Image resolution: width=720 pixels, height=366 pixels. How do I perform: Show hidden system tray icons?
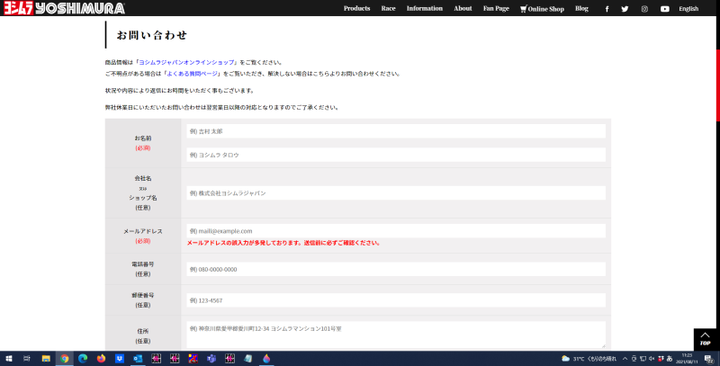625,359
